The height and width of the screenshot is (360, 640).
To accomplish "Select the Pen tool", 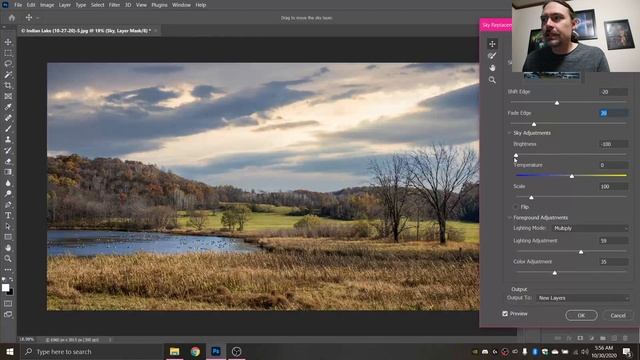I will [x=8, y=204].
